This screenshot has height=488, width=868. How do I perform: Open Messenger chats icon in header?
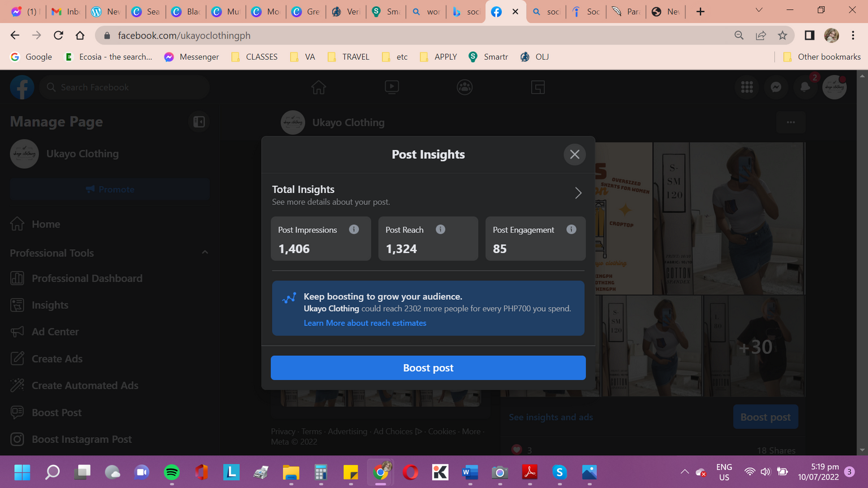tap(776, 87)
